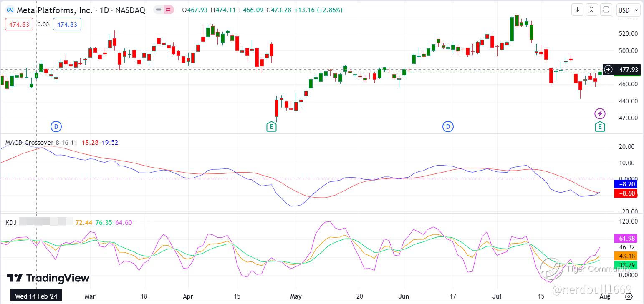Viewport: 644px width, 304px height.
Task: Click the Apr label on the time axis
Action: [188, 297]
